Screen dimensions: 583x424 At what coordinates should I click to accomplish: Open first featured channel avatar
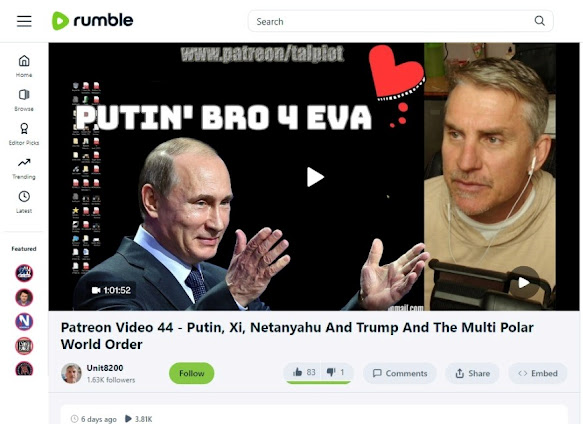[x=24, y=273]
